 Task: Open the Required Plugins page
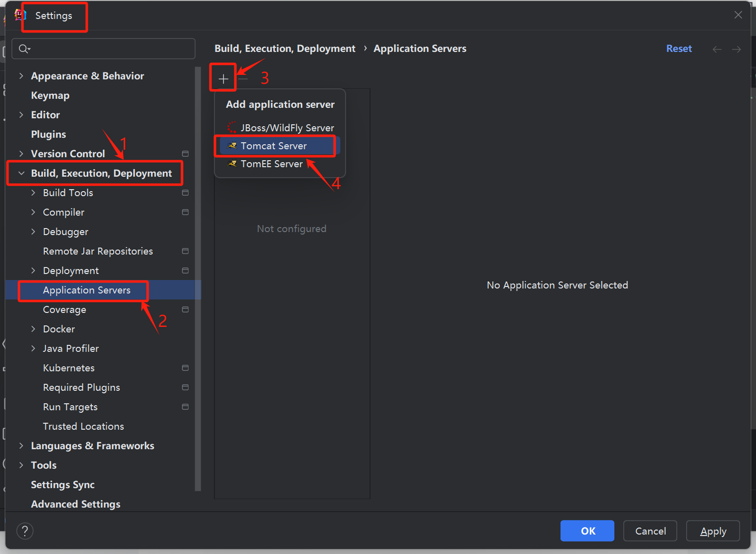[82, 387]
